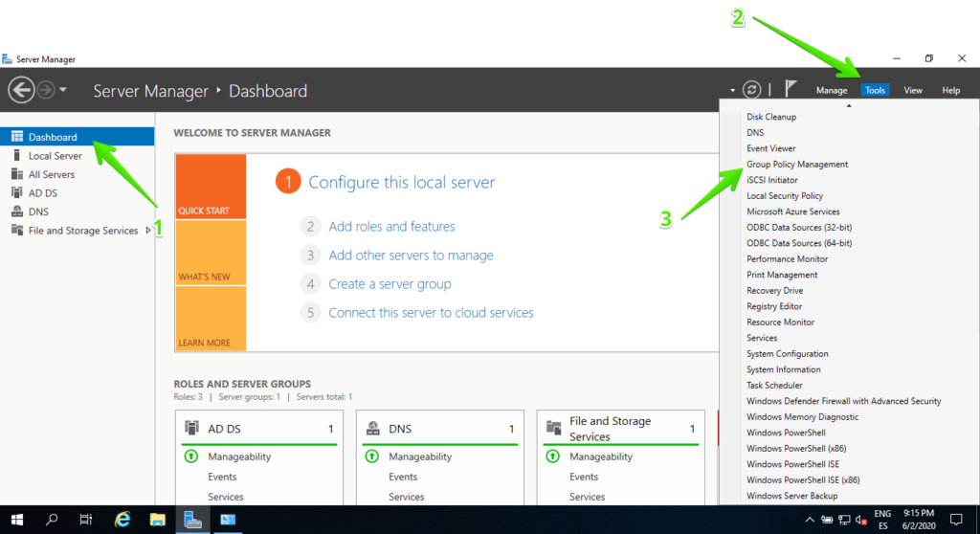Click the taskbar search icon
The image size is (980, 534).
click(x=52, y=520)
